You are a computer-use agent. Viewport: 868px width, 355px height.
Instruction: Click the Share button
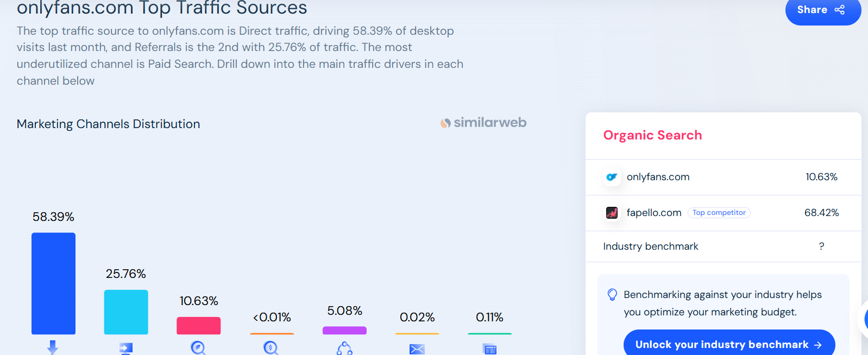(x=822, y=10)
